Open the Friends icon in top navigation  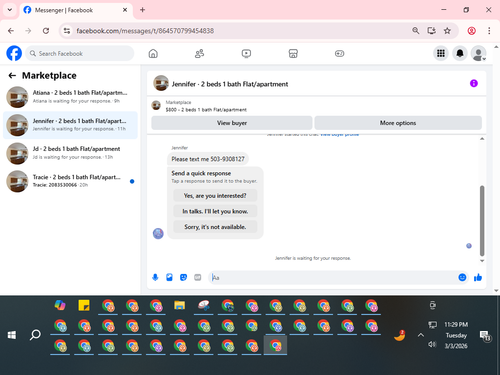pos(199,53)
